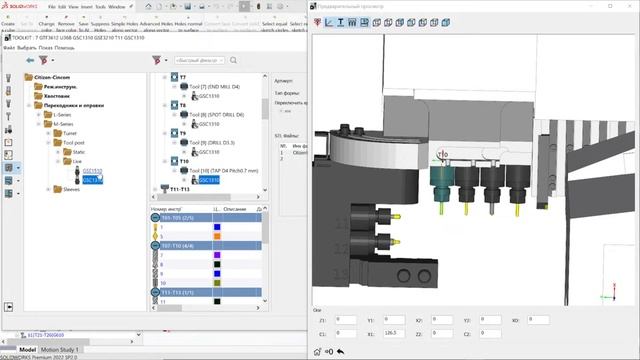
Task: Click SolidWorks Print toolbar icon
Action: (202, 6)
